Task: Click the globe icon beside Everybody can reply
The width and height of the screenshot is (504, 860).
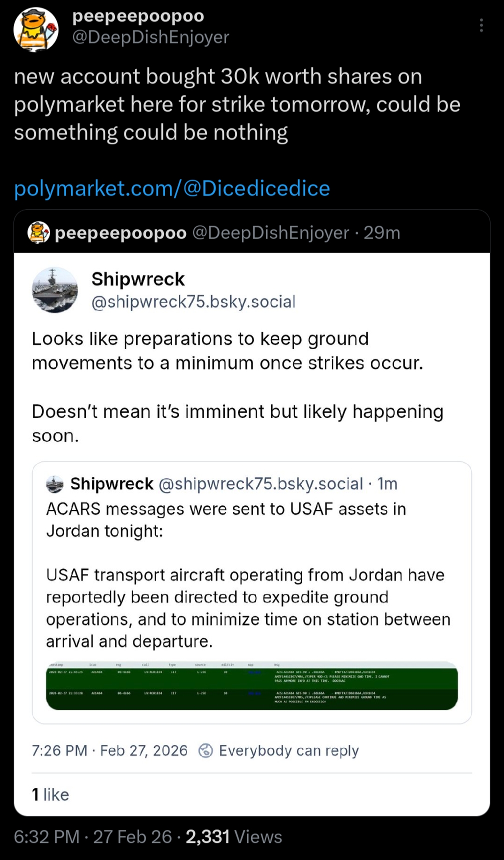Action: click(x=206, y=750)
